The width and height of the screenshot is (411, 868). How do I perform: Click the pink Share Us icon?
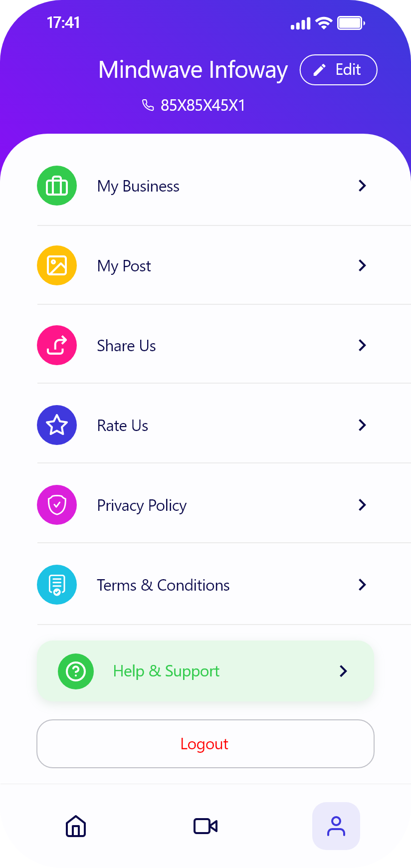click(x=57, y=345)
